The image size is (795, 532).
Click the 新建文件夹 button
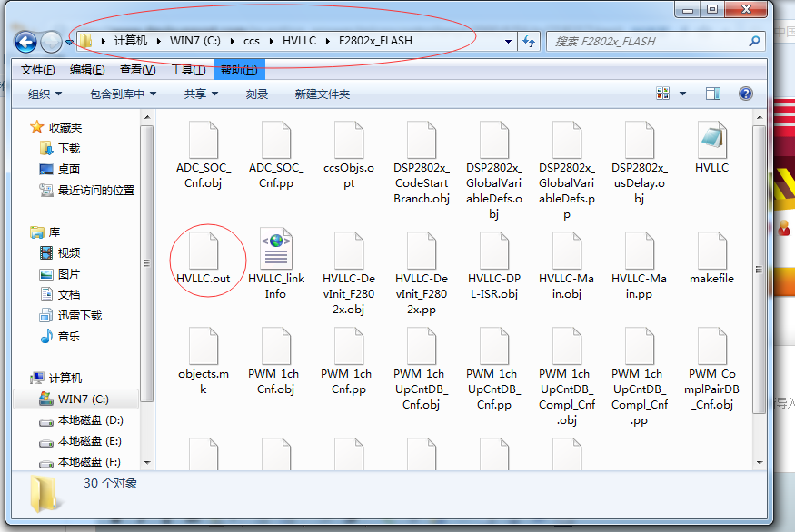tap(323, 94)
